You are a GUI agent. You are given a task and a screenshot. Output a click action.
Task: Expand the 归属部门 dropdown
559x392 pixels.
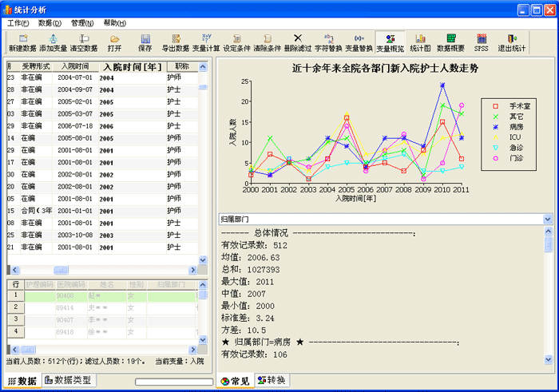pos(548,220)
